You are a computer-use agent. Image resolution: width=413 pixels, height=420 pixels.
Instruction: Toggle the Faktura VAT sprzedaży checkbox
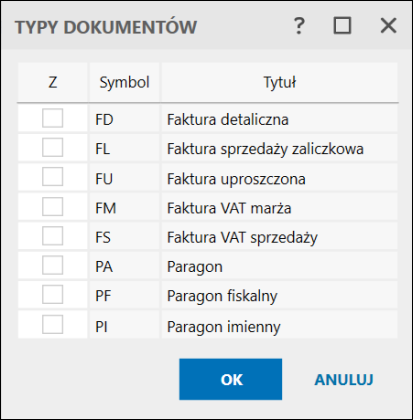coord(53,236)
